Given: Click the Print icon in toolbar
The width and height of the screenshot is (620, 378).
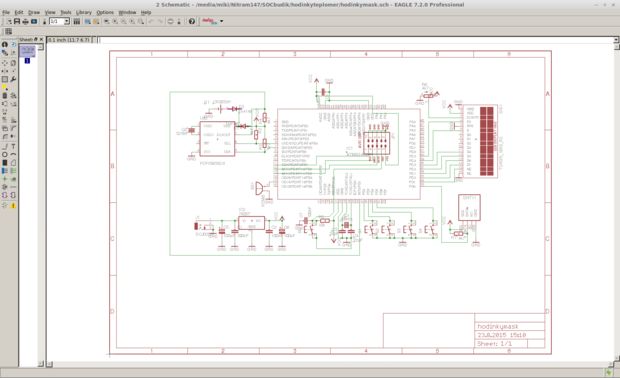Looking at the screenshot, I should pos(25,21).
